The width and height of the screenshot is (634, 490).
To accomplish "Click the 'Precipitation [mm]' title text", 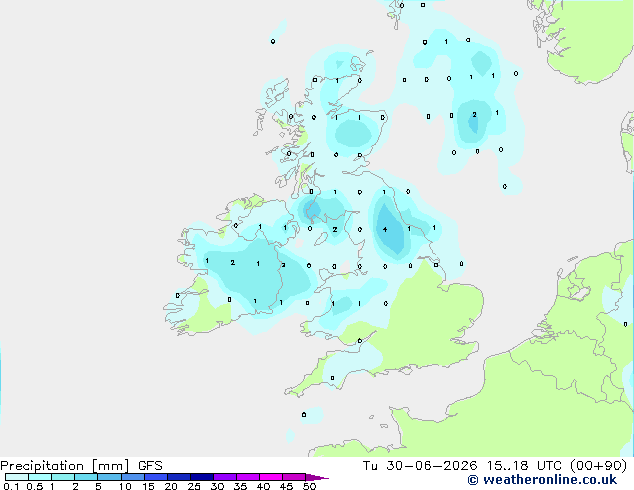I will click(64, 466).
